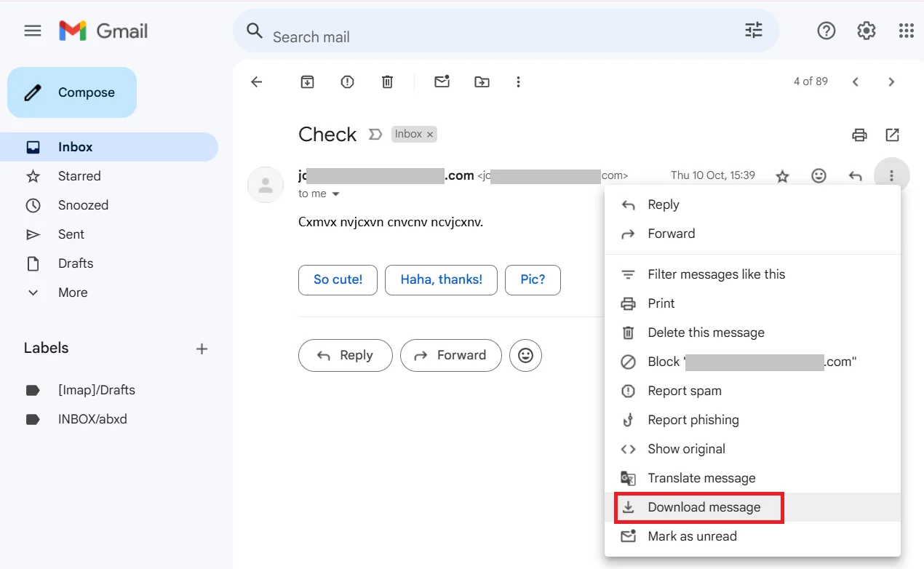The height and width of the screenshot is (569, 924).
Task: Select Download message menu entry
Action: pos(752,507)
